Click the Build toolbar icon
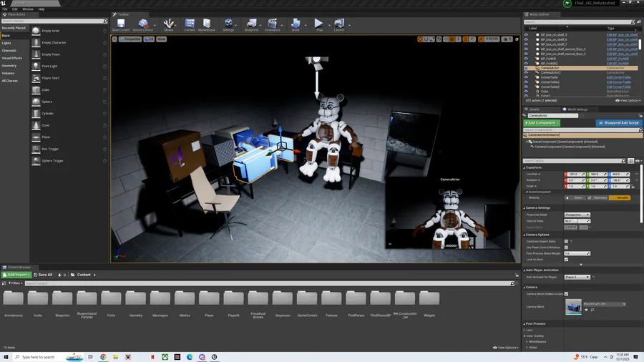This screenshot has height=362, width=644. [296, 24]
